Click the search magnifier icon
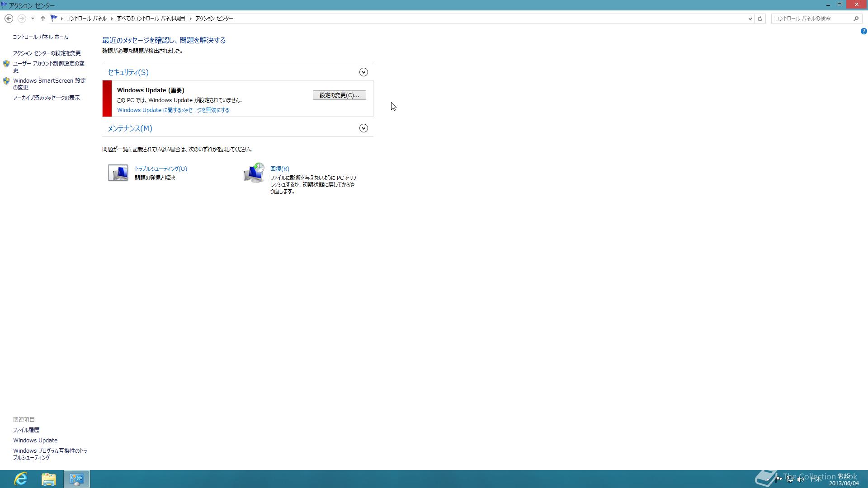 (x=856, y=19)
